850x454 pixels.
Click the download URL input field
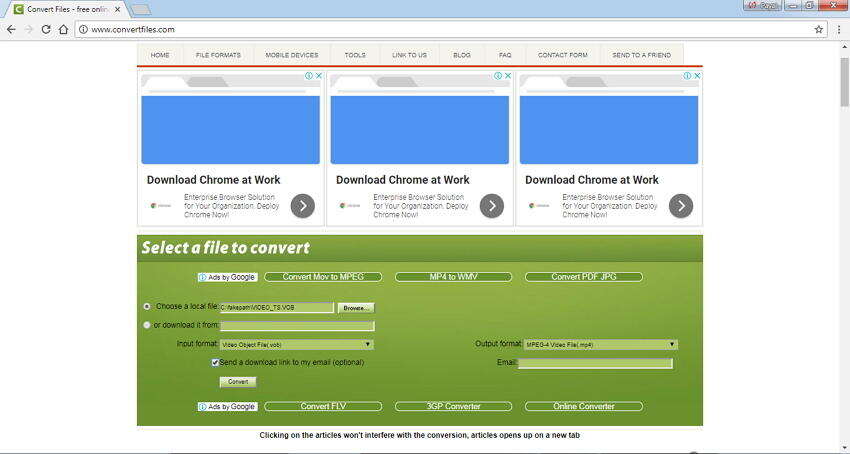297,325
